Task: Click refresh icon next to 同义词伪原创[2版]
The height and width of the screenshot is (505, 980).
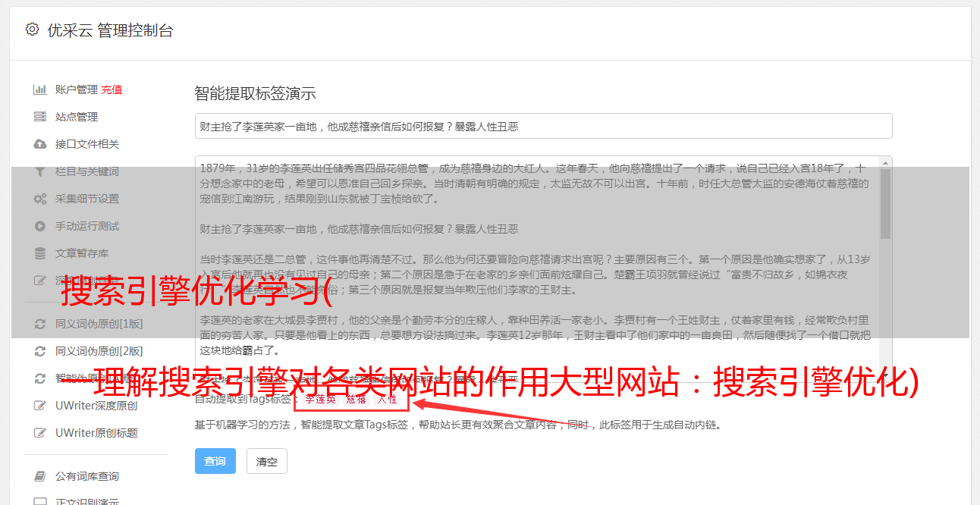Action: click(40, 351)
